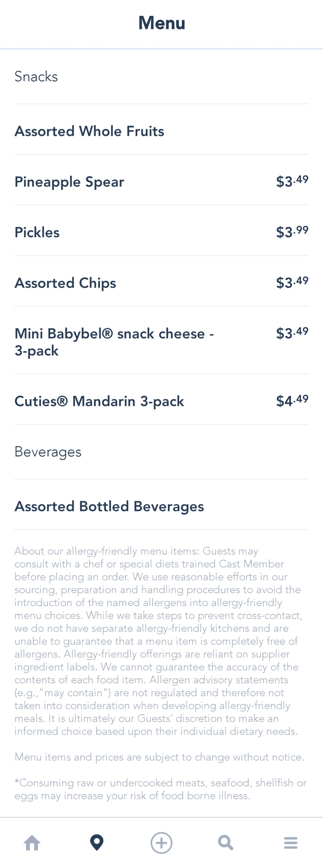
Task: Tap the prices subject to change notice
Action: click(159, 757)
